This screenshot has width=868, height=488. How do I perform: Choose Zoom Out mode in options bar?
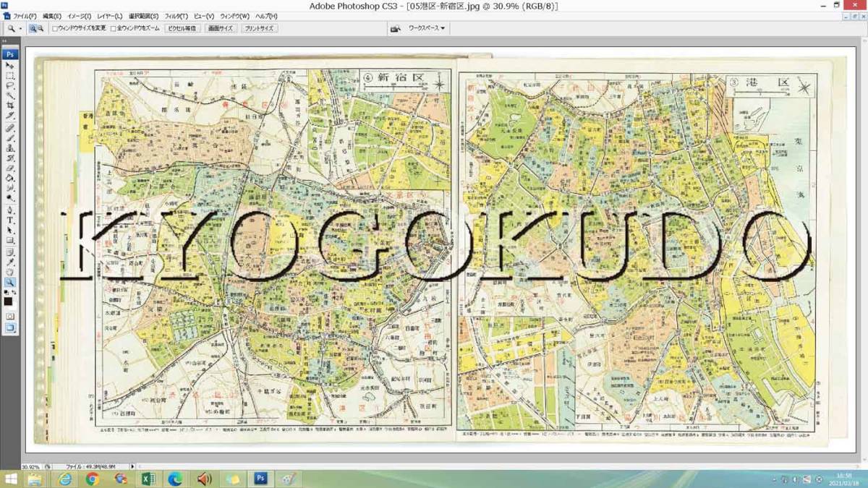click(x=41, y=28)
